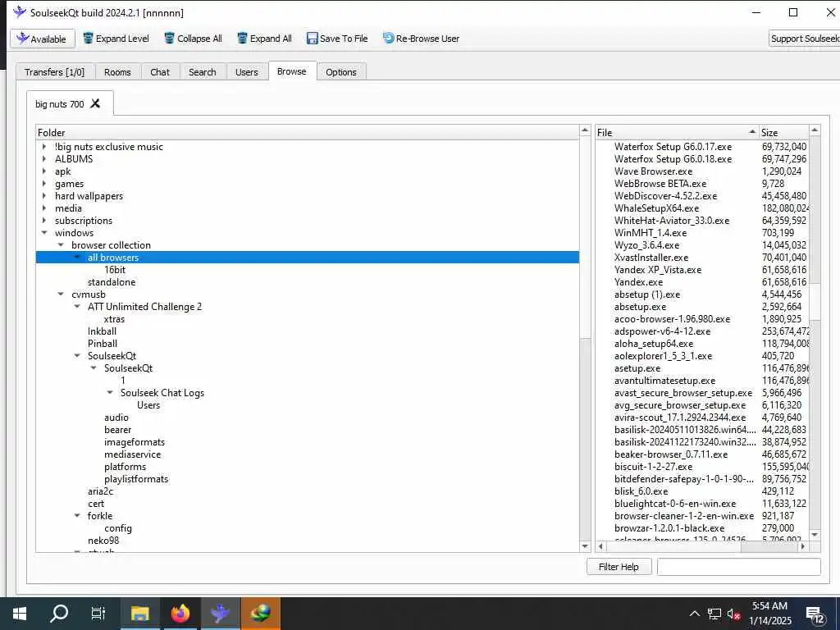Collapse the cvmusb folder
The height and width of the screenshot is (630, 840).
pyautogui.click(x=61, y=294)
